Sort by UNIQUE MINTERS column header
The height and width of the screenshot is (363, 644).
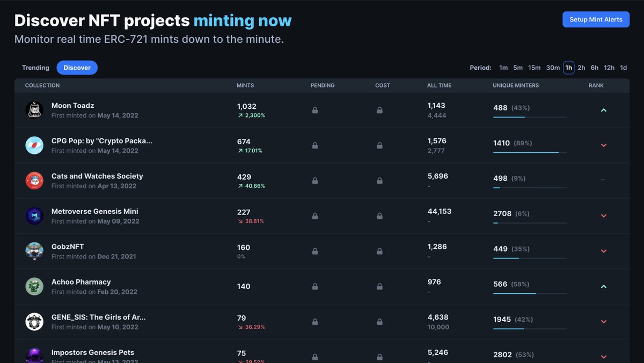(x=516, y=85)
